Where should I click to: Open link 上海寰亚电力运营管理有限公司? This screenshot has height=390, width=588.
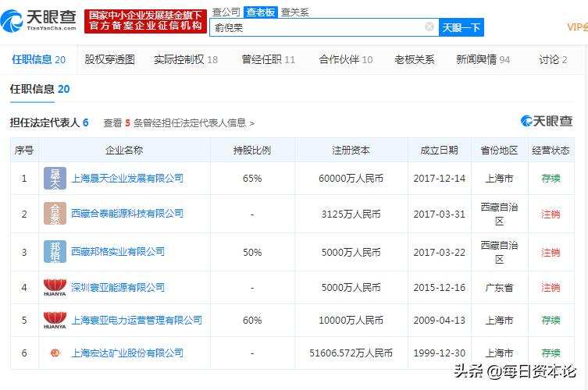pyautogui.click(x=137, y=321)
